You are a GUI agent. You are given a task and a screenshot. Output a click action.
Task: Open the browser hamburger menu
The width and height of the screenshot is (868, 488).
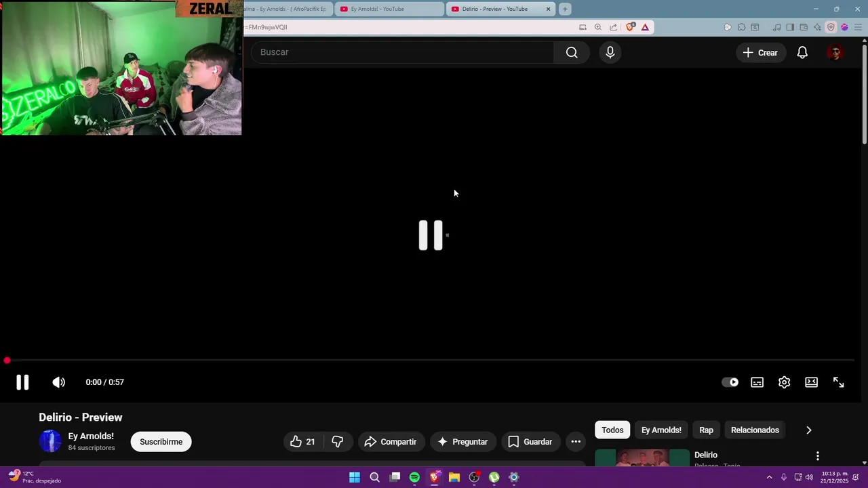[x=858, y=27]
